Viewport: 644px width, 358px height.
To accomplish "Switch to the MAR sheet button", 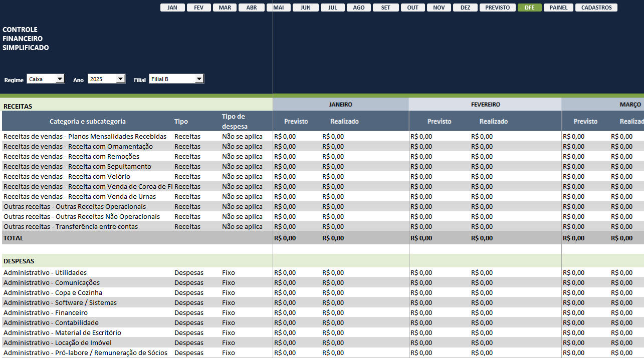I will click(x=225, y=8).
